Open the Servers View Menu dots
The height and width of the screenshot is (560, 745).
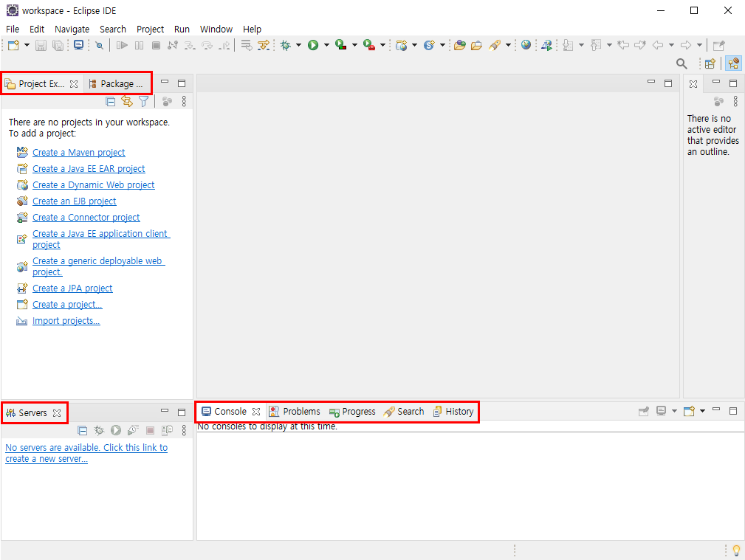click(x=184, y=430)
